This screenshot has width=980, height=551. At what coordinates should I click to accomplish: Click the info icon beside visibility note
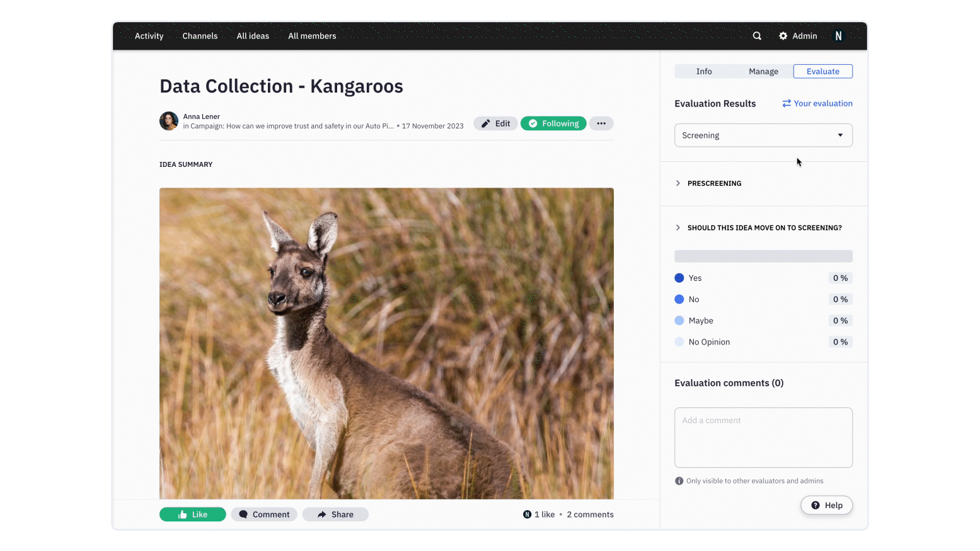[x=679, y=481]
